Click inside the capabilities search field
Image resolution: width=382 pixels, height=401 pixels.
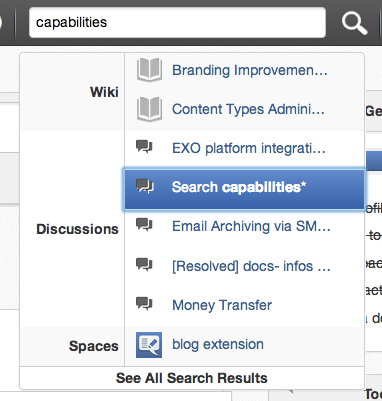pyautogui.click(x=177, y=23)
